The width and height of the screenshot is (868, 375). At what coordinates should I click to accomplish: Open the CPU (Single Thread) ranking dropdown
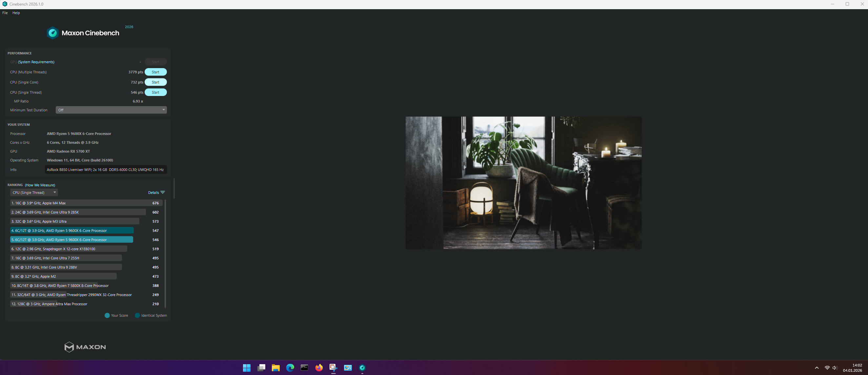point(34,193)
